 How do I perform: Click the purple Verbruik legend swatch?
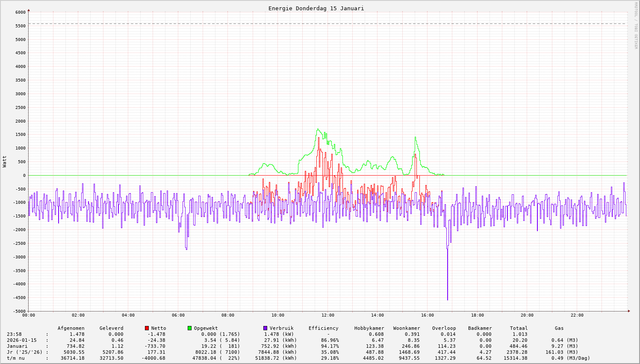(265, 328)
